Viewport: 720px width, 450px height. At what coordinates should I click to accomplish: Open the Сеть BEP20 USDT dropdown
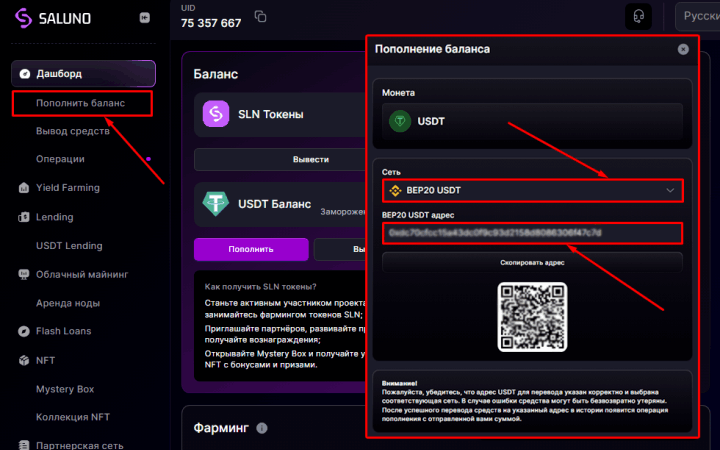[532, 191]
